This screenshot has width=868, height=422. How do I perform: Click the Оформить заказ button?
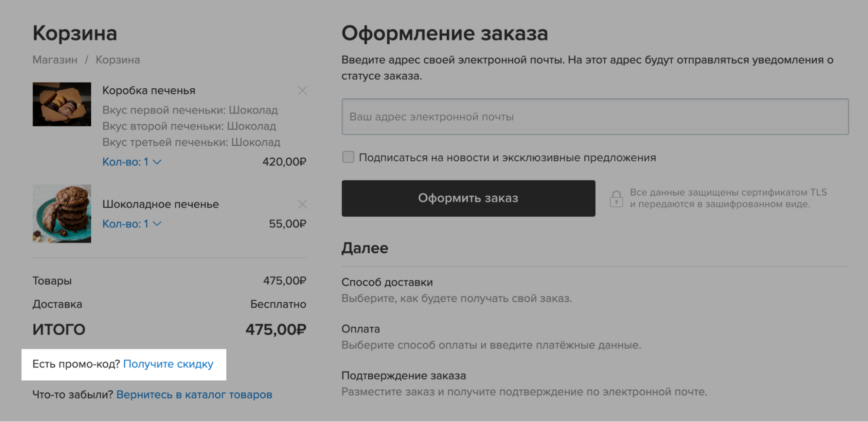point(468,198)
